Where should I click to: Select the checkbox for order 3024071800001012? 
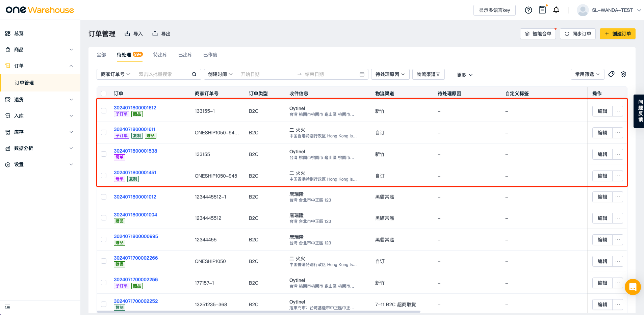click(104, 197)
